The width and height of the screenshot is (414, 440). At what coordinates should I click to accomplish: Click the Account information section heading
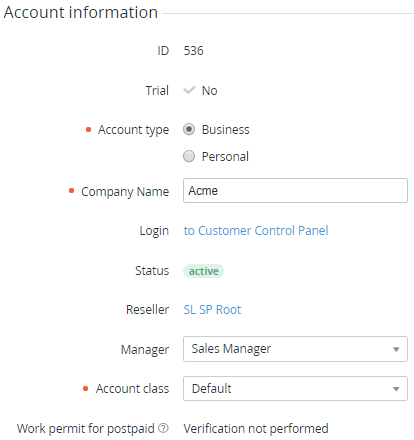(x=81, y=13)
